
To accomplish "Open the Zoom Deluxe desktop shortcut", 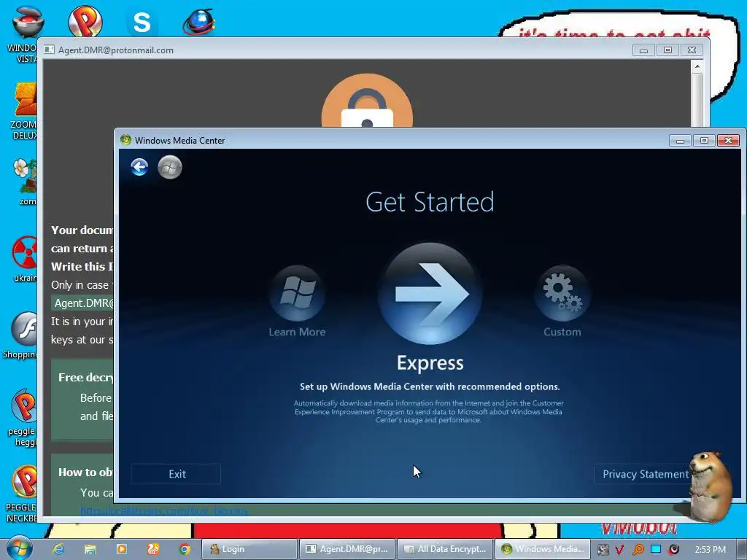I will click(x=25, y=111).
